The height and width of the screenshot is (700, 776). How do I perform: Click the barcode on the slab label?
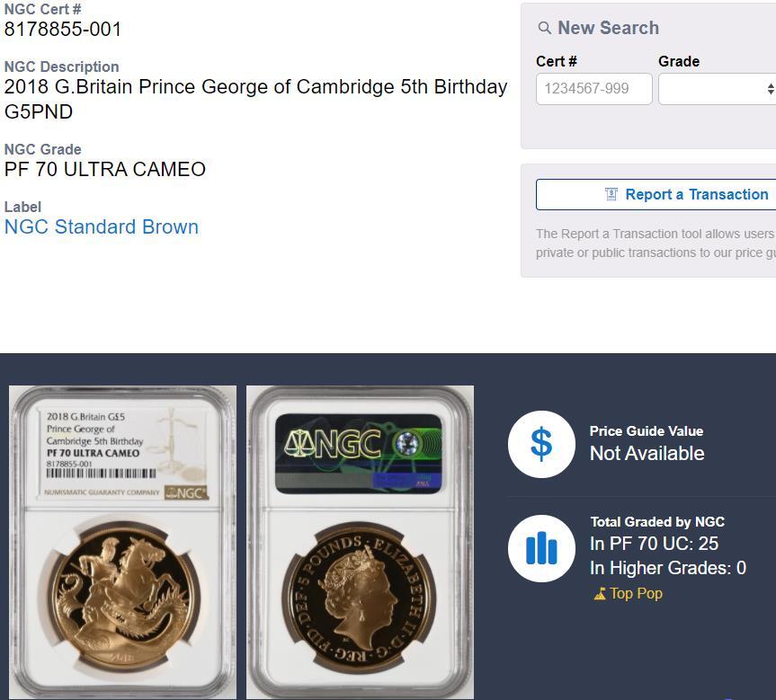pos(101,474)
